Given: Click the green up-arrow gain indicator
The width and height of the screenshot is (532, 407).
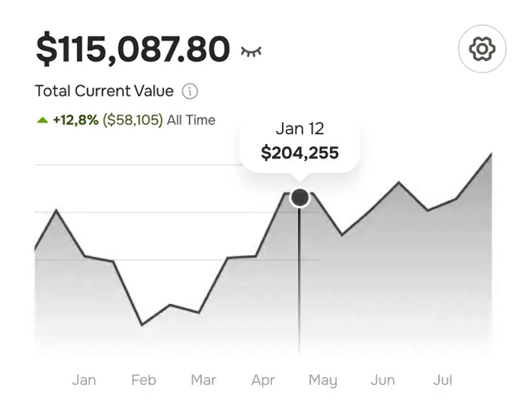Looking at the screenshot, I should tap(43, 120).
